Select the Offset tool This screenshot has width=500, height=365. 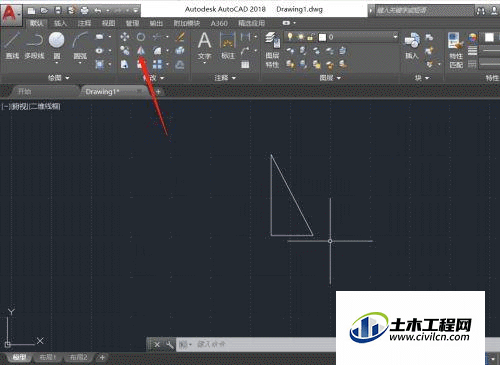click(180, 64)
